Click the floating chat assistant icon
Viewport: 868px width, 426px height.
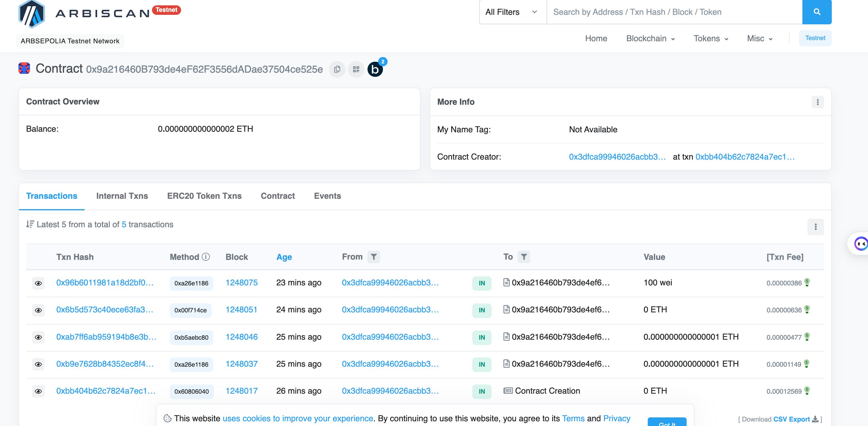pyautogui.click(x=861, y=244)
